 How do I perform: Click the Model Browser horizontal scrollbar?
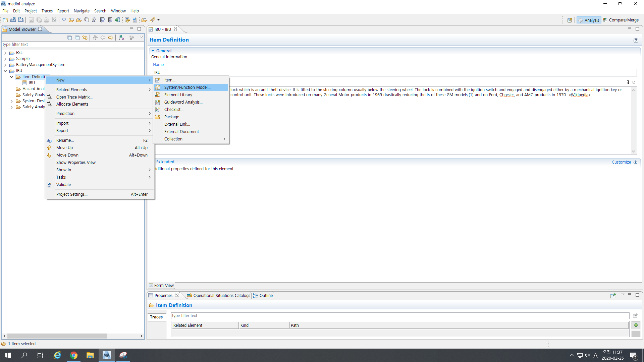[x=57, y=336]
